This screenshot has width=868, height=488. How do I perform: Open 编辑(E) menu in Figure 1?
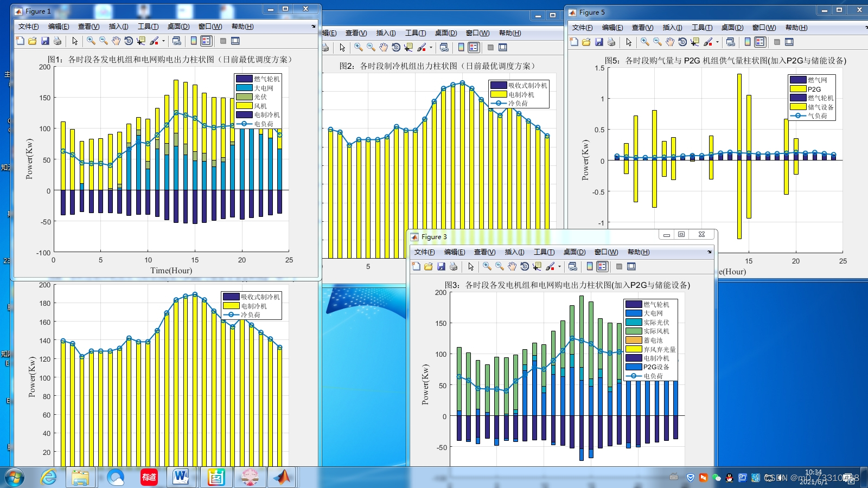coord(59,27)
